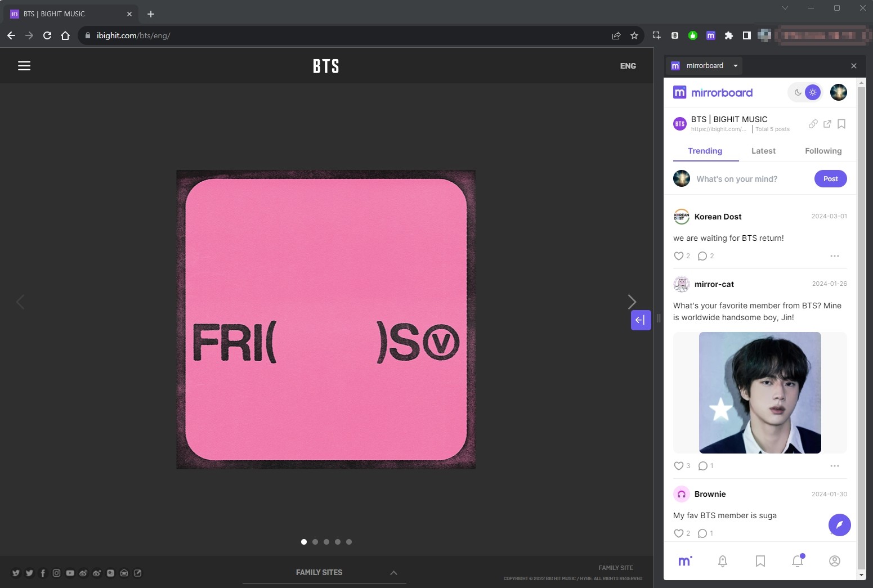Open more options on the Korean Dost post
The height and width of the screenshot is (588, 873).
tap(835, 256)
